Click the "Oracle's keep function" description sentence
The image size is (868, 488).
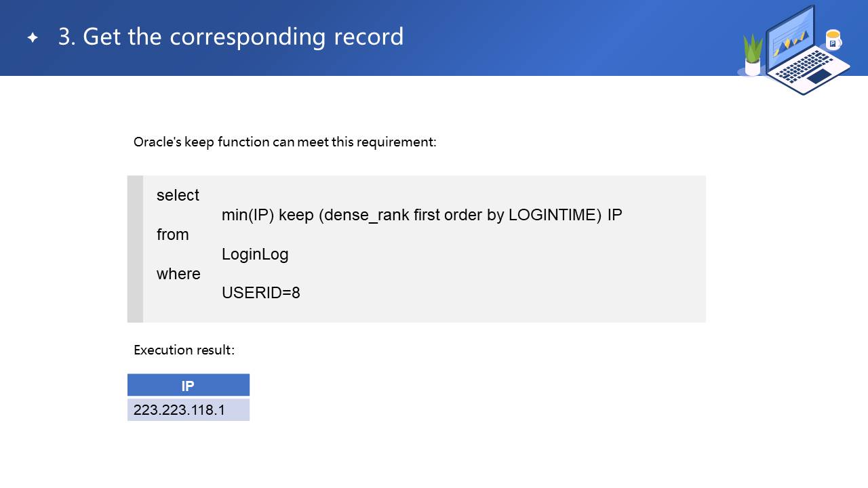(285, 142)
